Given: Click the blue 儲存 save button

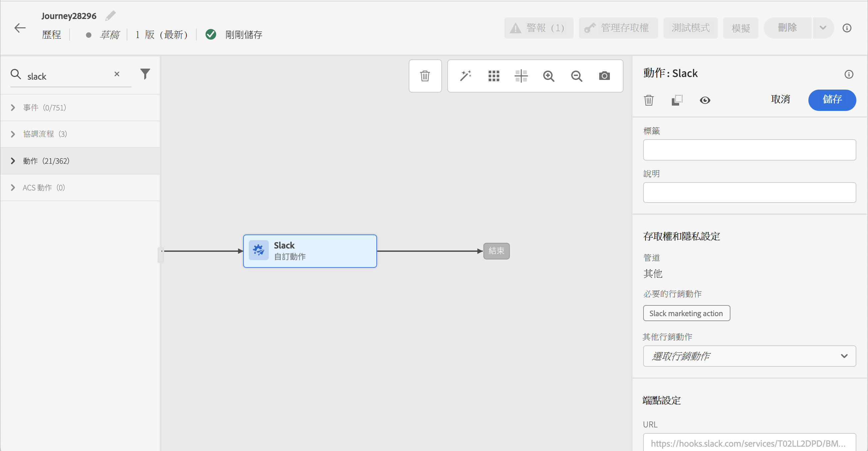Looking at the screenshot, I should 832,100.
